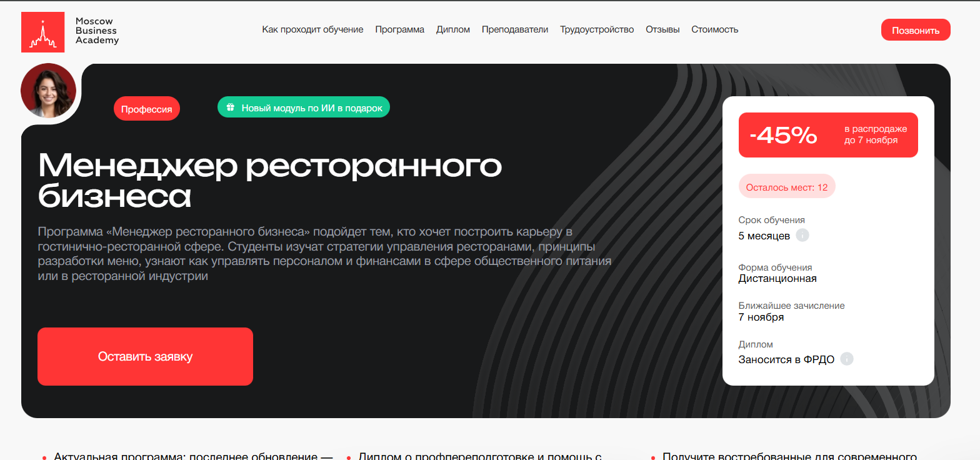Go to the "Программа" section
Viewport: 980px width, 460px height.
399,29
